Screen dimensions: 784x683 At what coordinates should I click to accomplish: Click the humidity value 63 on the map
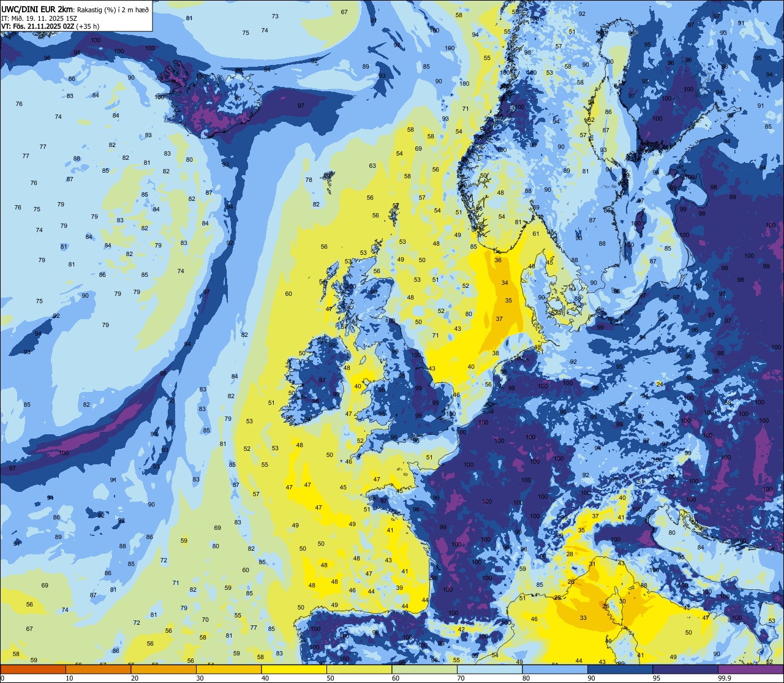click(372, 165)
